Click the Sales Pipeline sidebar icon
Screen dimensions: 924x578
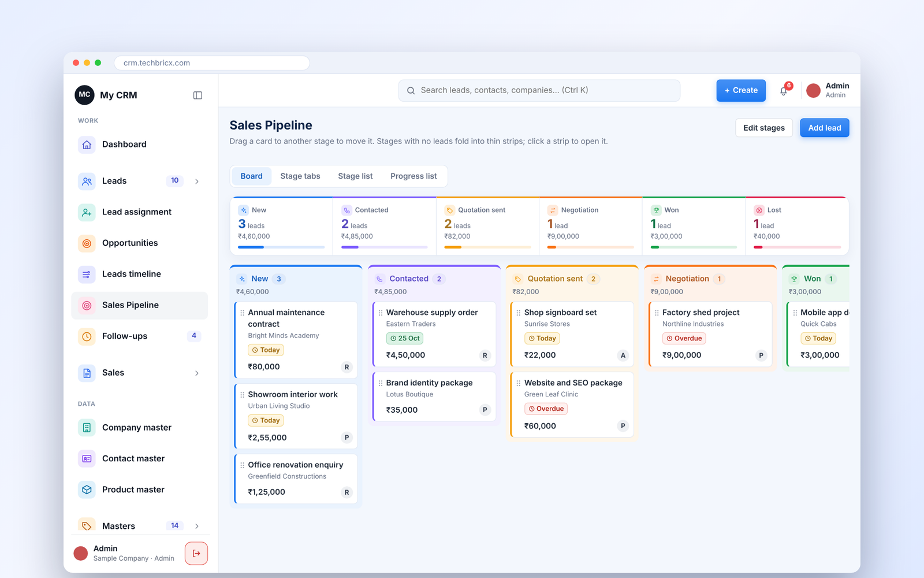coord(87,305)
